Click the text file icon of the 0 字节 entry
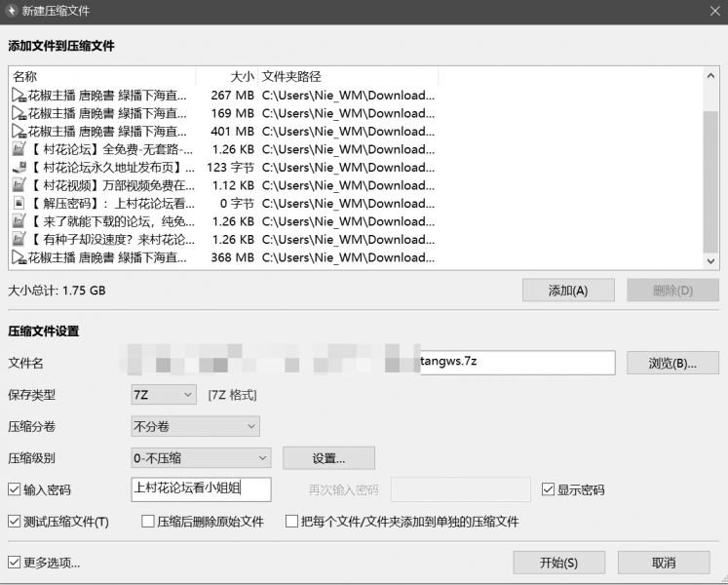 [x=19, y=204]
